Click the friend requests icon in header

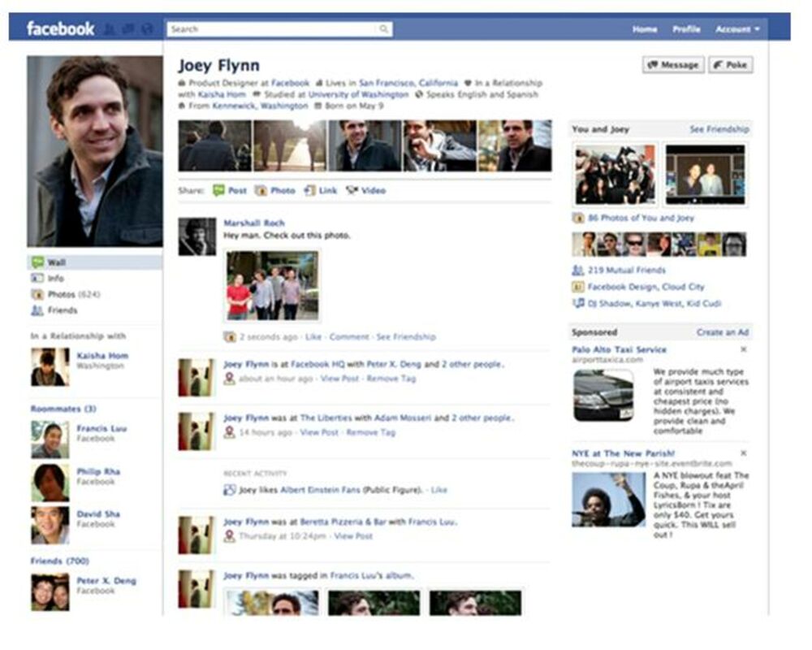click(x=110, y=29)
